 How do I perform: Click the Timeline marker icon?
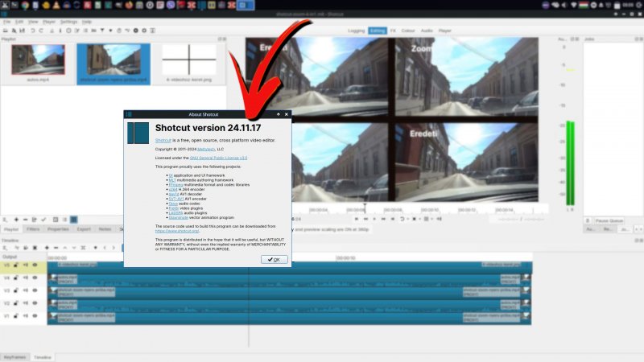click(95, 248)
